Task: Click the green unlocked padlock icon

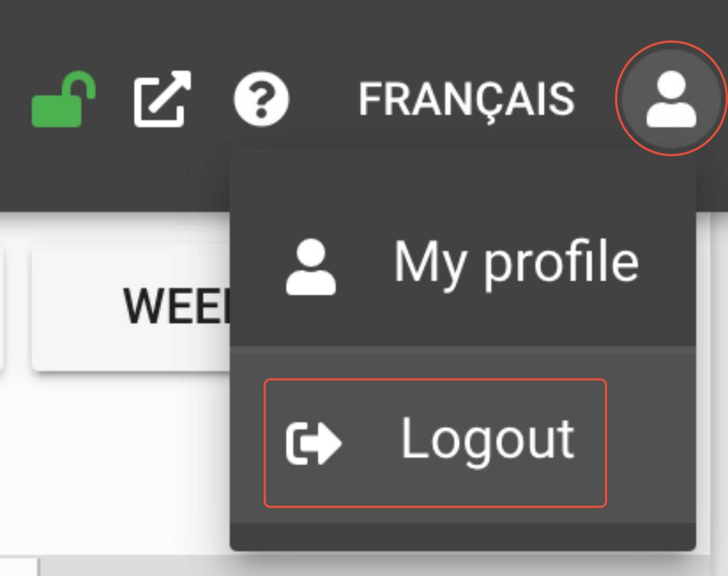Action: click(x=63, y=99)
